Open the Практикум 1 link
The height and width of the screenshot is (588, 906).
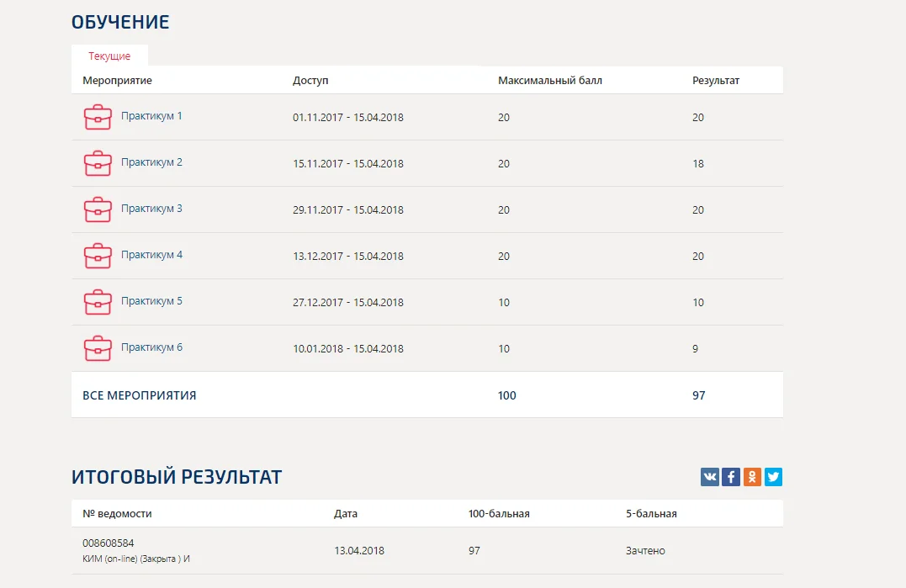pos(151,116)
